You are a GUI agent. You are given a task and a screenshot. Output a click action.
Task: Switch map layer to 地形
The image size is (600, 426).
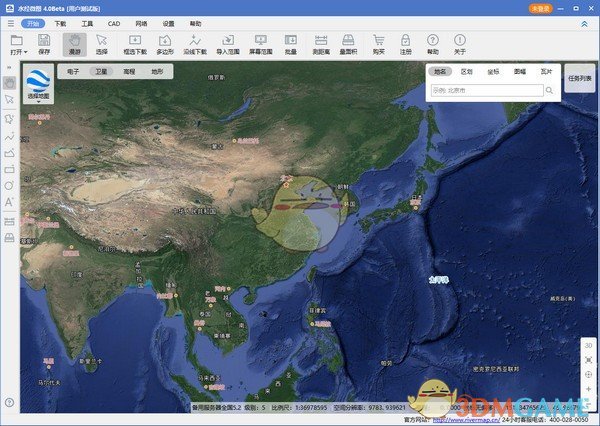[x=157, y=72]
